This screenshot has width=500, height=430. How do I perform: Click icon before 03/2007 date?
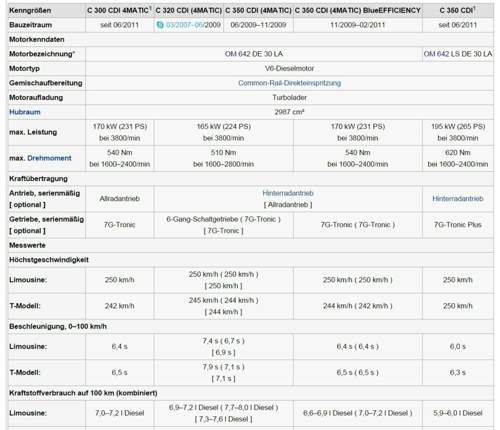point(160,25)
